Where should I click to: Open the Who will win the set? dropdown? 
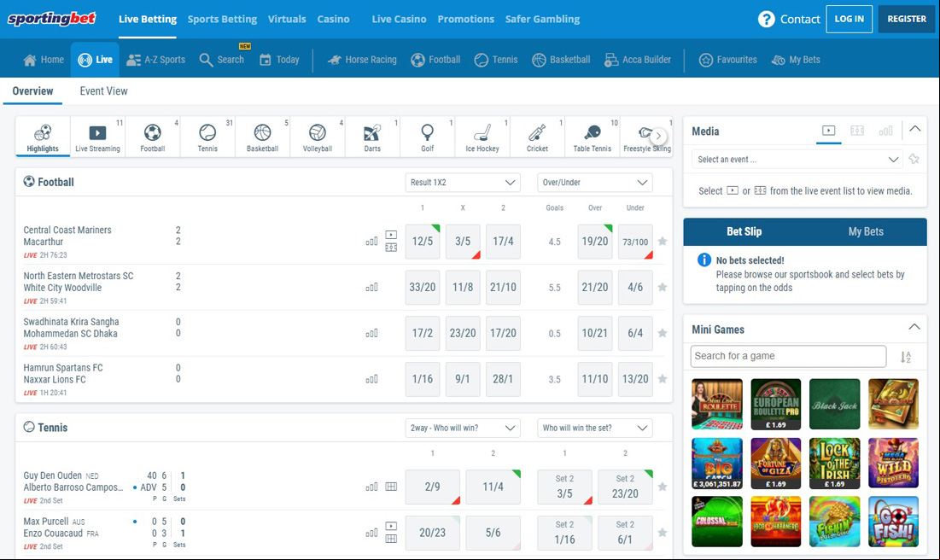pyautogui.click(x=595, y=428)
